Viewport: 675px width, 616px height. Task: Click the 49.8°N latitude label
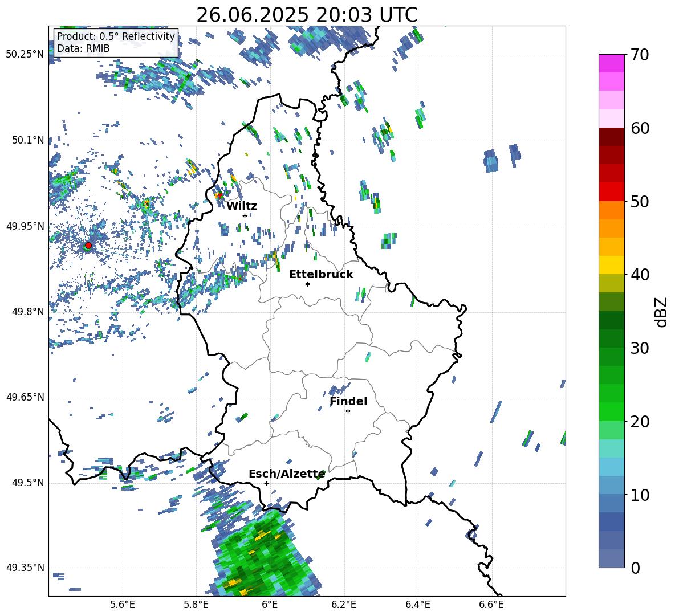pyautogui.click(x=27, y=312)
